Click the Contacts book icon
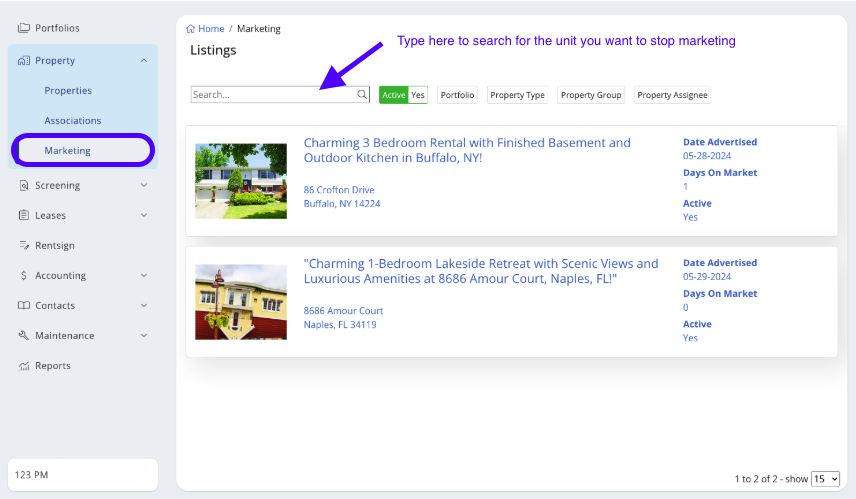The width and height of the screenshot is (856, 499). point(24,306)
